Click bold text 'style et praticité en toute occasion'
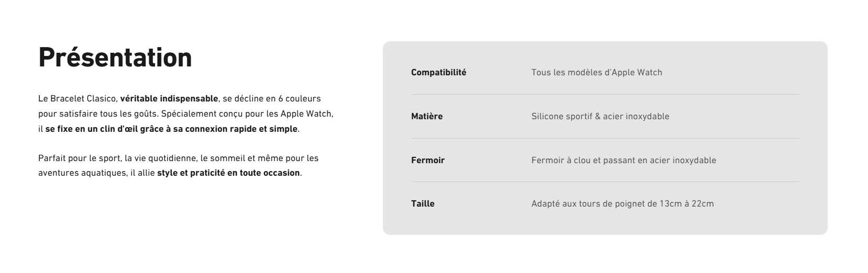Image resolution: width=868 pixels, height=273 pixels. tap(228, 173)
